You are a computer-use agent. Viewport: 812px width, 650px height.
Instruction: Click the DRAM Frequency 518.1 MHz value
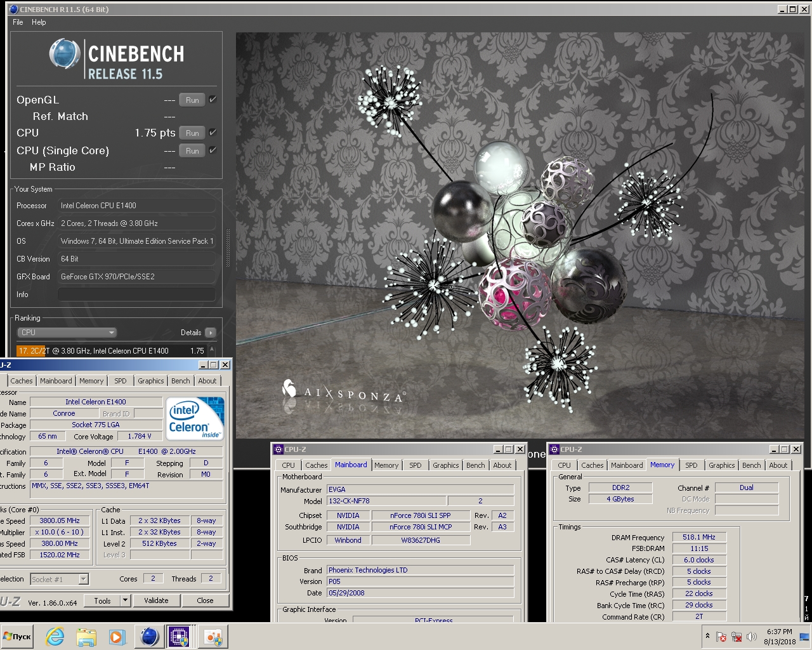coord(699,537)
